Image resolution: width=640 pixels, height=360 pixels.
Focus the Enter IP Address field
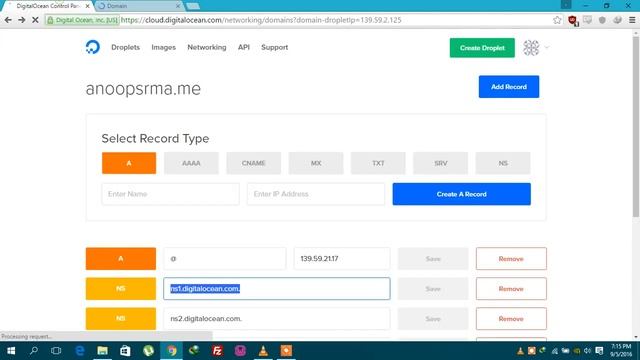316,194
